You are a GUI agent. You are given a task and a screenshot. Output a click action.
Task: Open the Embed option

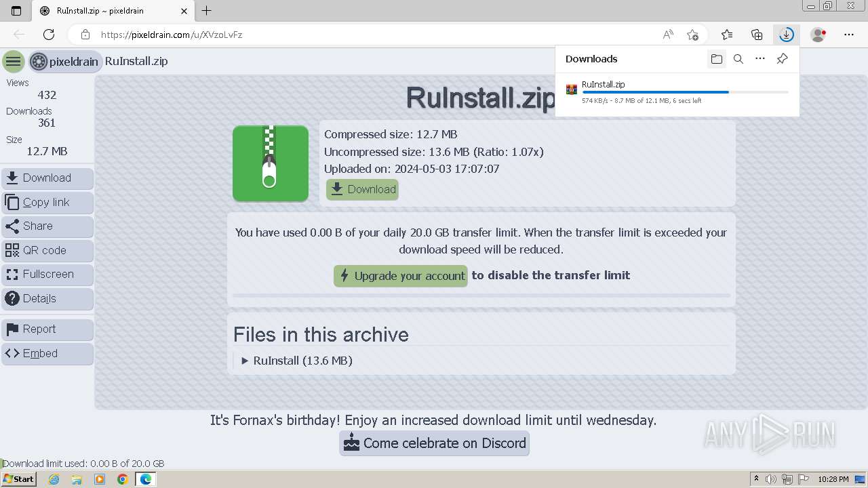tap(47, 353)
